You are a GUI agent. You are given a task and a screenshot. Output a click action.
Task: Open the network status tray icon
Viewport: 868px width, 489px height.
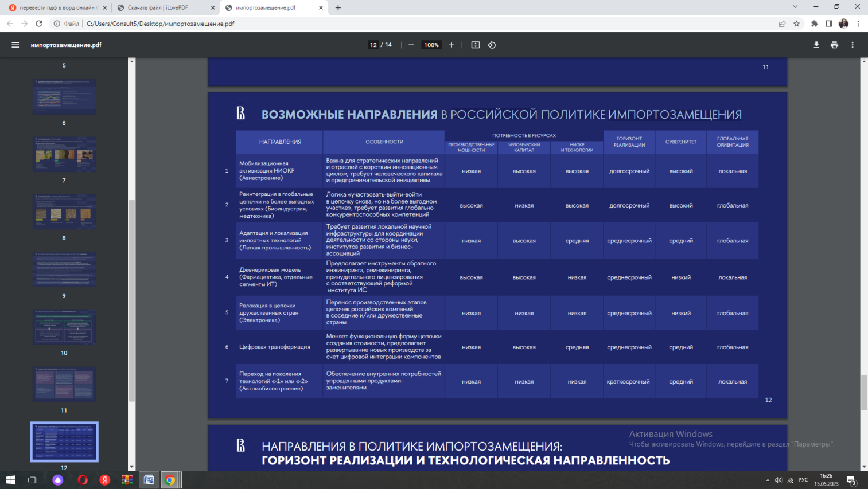[790, 480]
